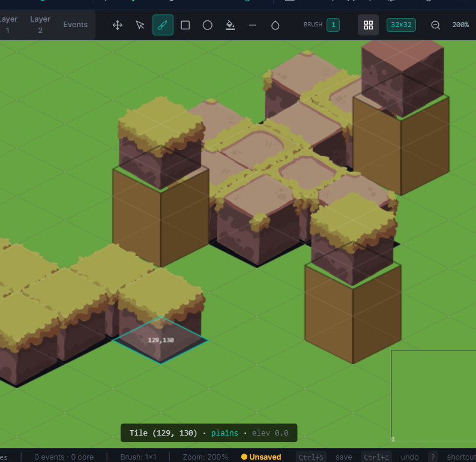Select the pointer selection tool

[x=140, y=25]
